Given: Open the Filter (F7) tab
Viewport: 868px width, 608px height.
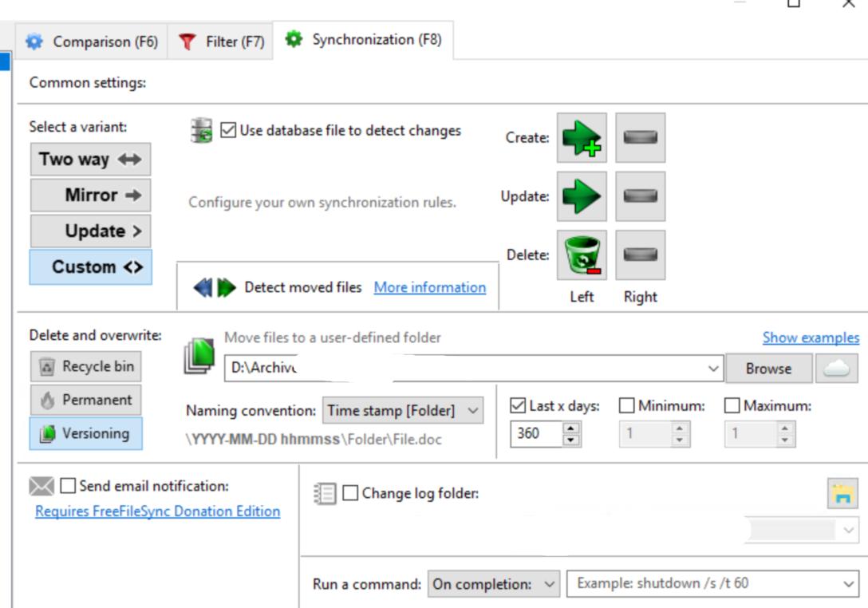Looking at the screenshot, I should point(220,41).
